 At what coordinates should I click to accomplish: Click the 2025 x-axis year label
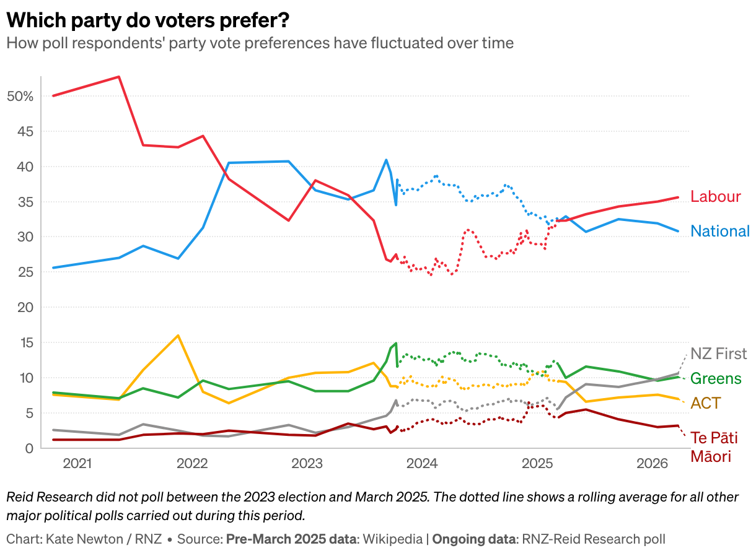pyautogui.click(x=538, y=463)
